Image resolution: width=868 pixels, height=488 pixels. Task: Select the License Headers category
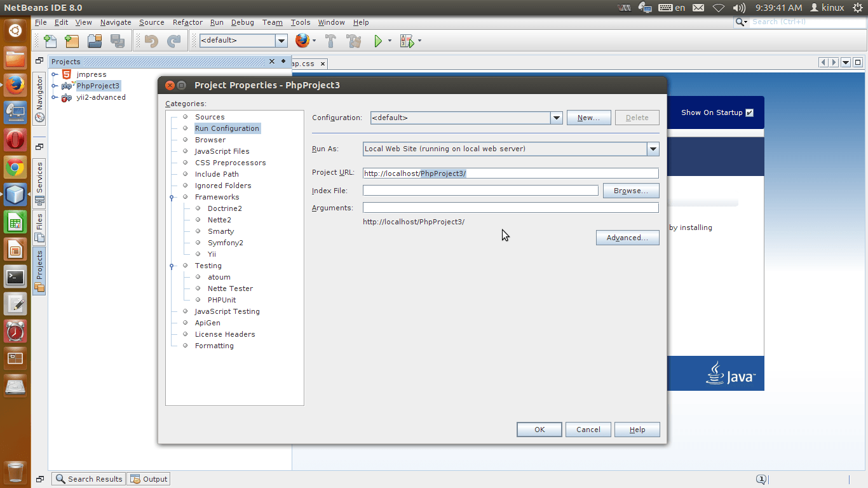(225, 334)
